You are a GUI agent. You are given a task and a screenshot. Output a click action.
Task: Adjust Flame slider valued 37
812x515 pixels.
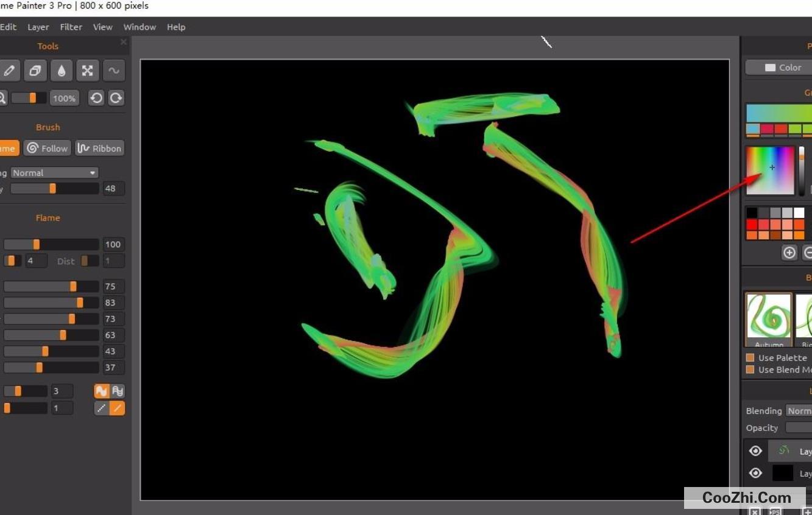coord(51,367)
